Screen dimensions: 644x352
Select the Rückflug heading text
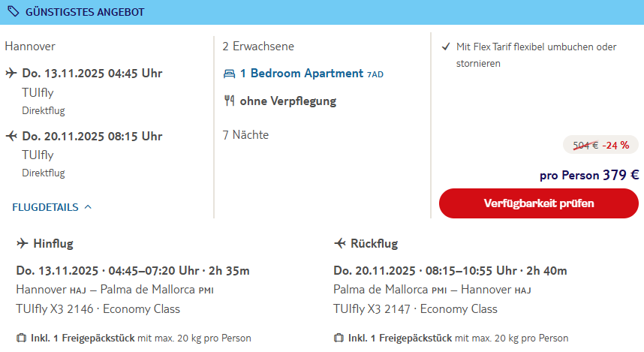374,244
